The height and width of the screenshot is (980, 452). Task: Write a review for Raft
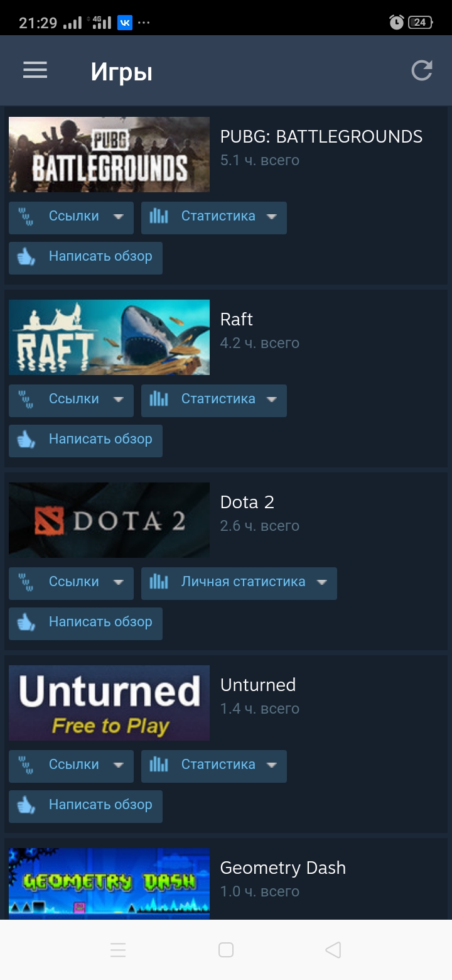85,440
